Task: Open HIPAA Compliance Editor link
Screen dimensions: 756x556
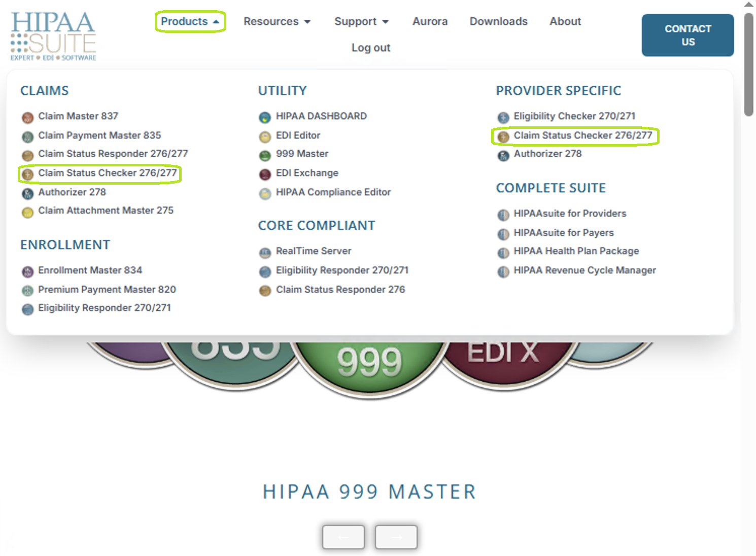Action: click(333, 192)
